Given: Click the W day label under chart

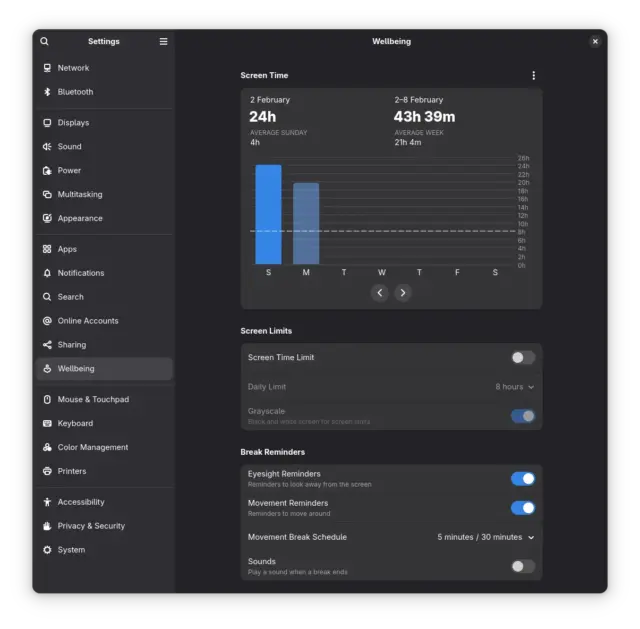Looking at the screenshot, I should point(382,272).
